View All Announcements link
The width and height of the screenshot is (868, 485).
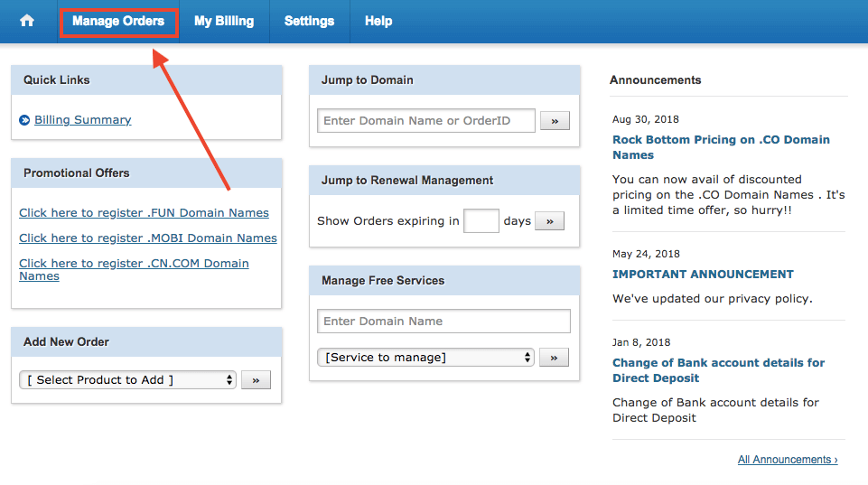tap(788, 460)
